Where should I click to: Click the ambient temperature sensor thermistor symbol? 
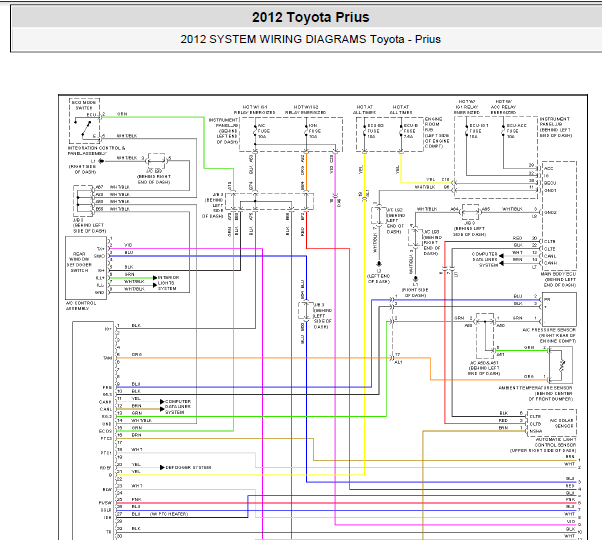click(562, 365)
